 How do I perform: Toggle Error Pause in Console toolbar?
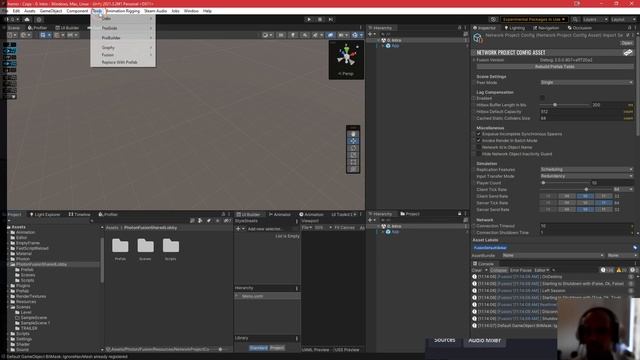coord(521,270)
